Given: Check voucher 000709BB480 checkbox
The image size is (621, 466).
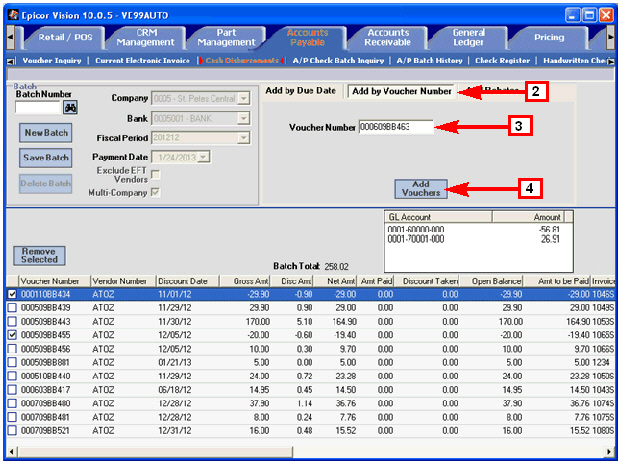Looking at the screenshot, I should coord(12,403).
